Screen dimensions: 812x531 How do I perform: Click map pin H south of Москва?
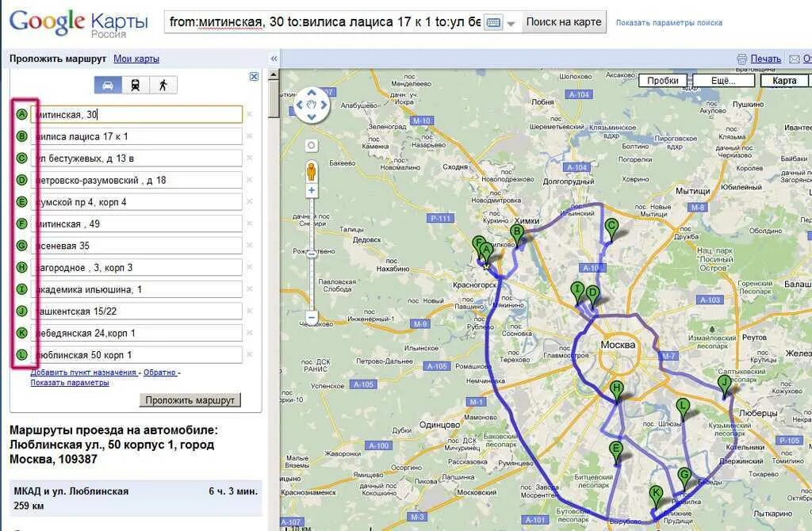(x=616, y=390)
